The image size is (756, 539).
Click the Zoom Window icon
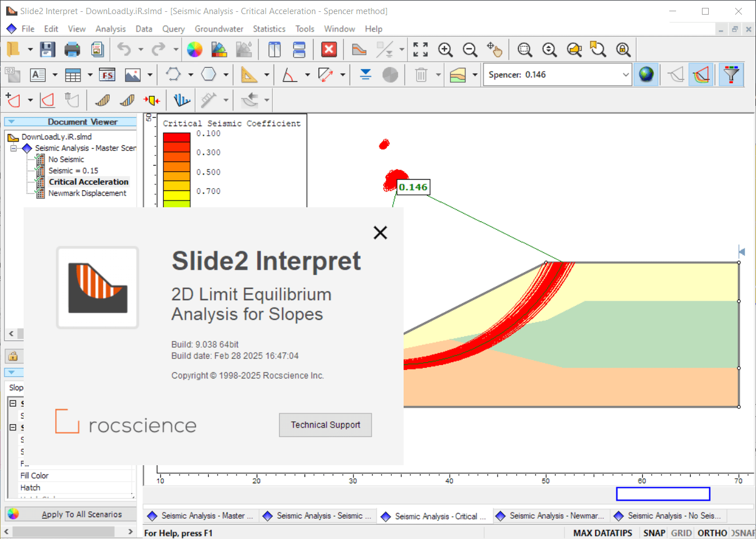pos(525,50)
